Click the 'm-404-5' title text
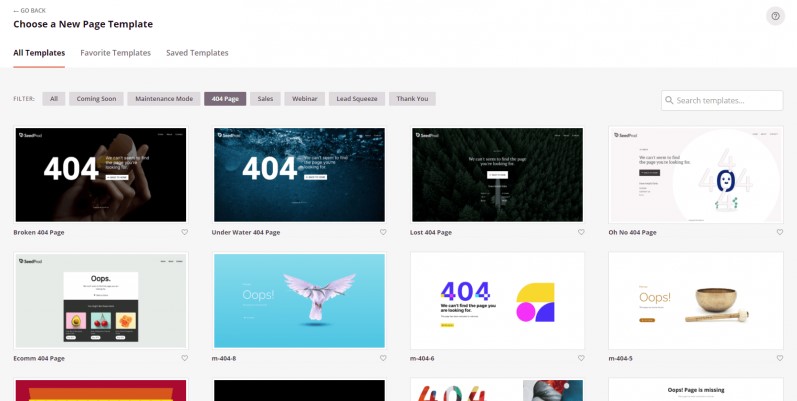The height and width of the screenshot is (401, 797). pos(621,358)
